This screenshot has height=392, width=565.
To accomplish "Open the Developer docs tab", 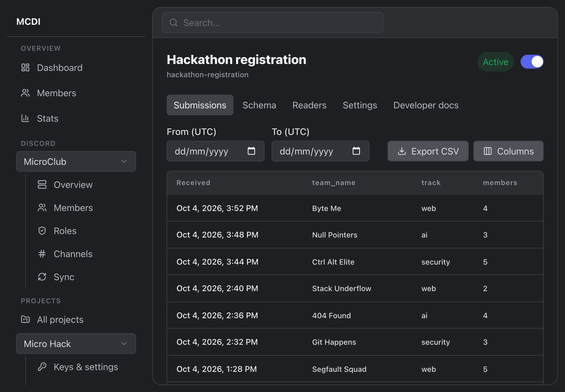I will (x=426, y=105).
